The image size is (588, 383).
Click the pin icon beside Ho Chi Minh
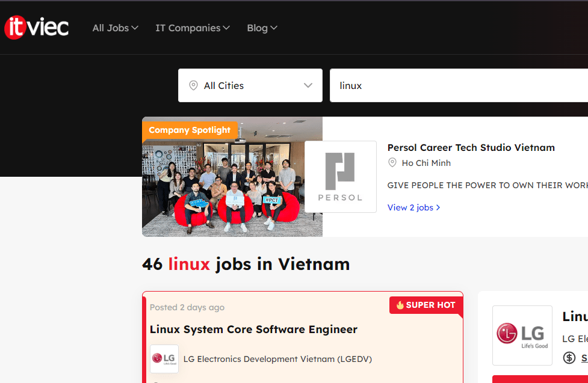(392, 163)
